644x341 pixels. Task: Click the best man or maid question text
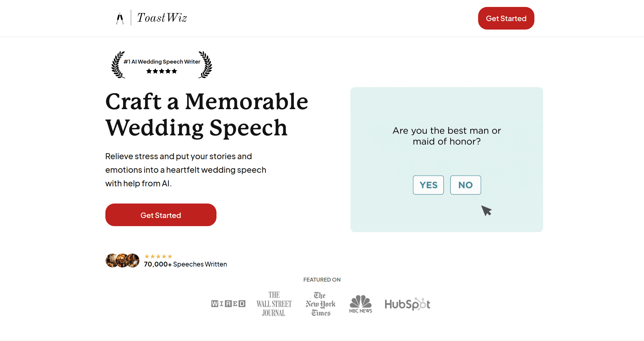pos(446,136)
